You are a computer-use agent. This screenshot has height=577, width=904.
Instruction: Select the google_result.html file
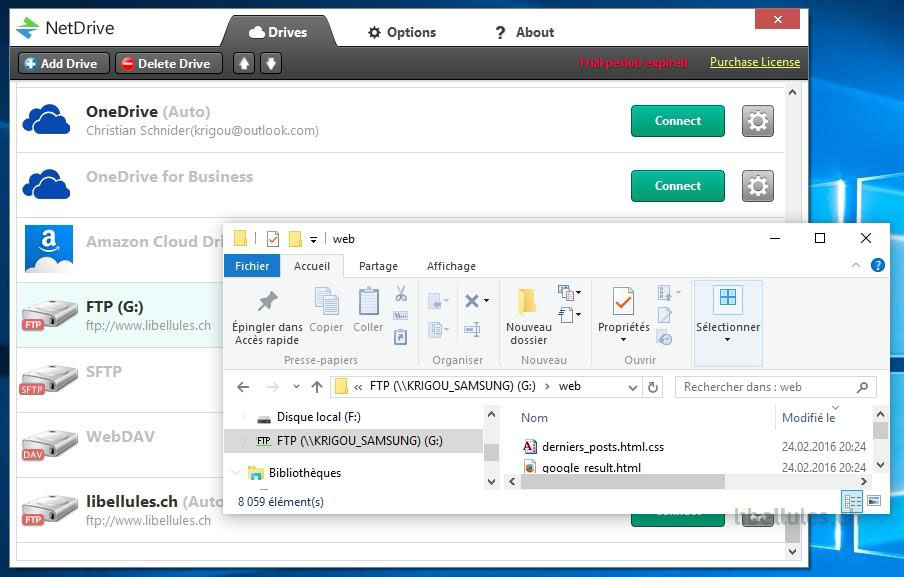(x=591, y=467)
